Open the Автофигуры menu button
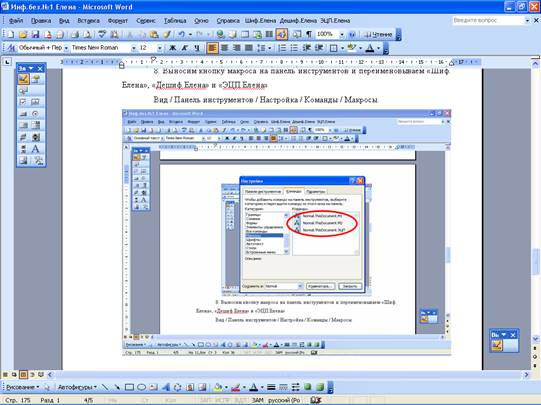541x405 pixels. click(x=77, y=387)
